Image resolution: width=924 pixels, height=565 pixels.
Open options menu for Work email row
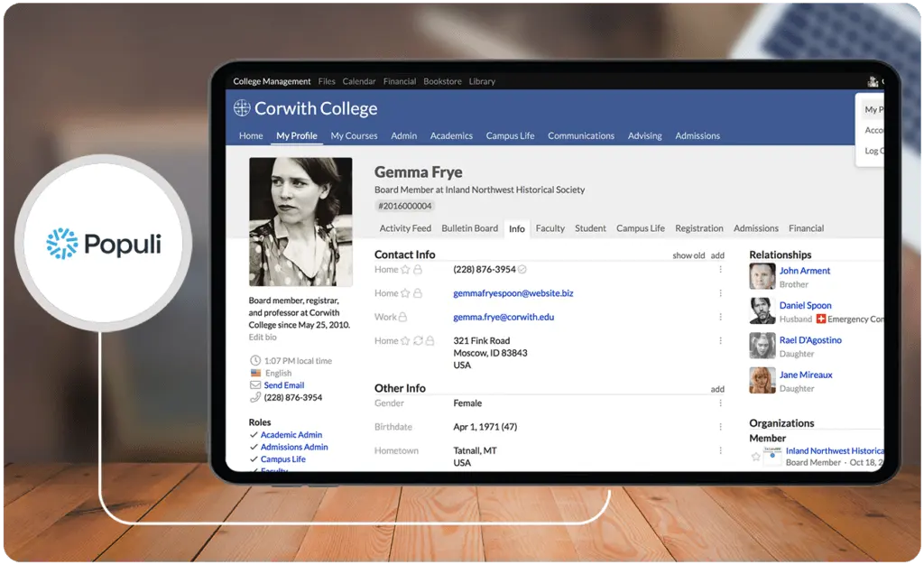720,317
